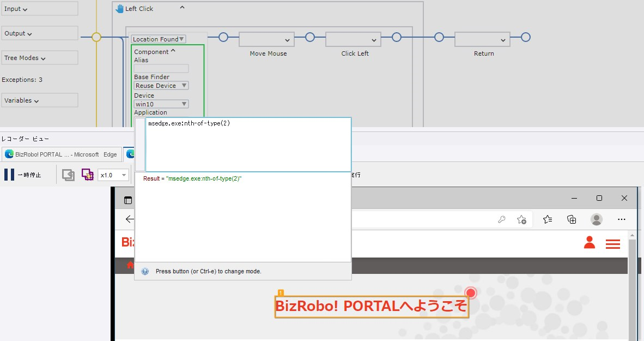Minimize the Edge browser window
This screenshot has width=644, height=341.
(x=574, y=198)
